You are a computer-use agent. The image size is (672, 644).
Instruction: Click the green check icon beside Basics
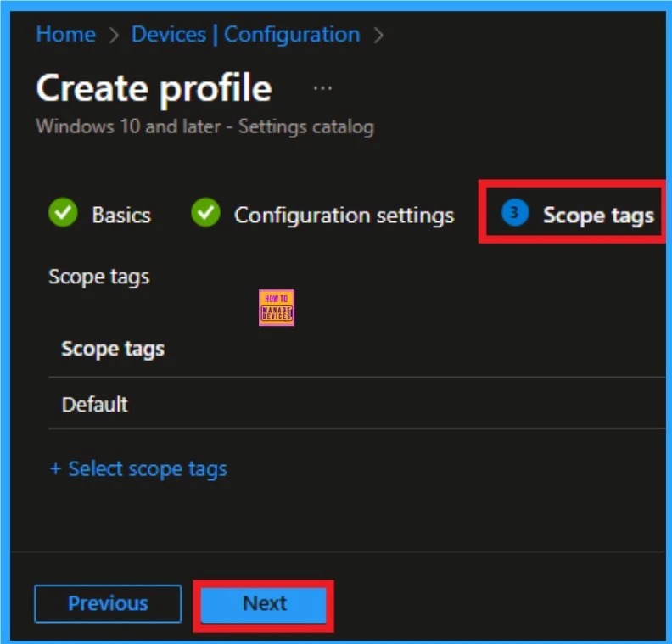pos(63,212)
